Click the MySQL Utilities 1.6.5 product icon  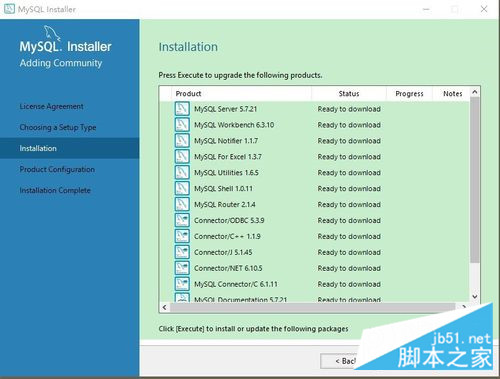coord(182,172)
